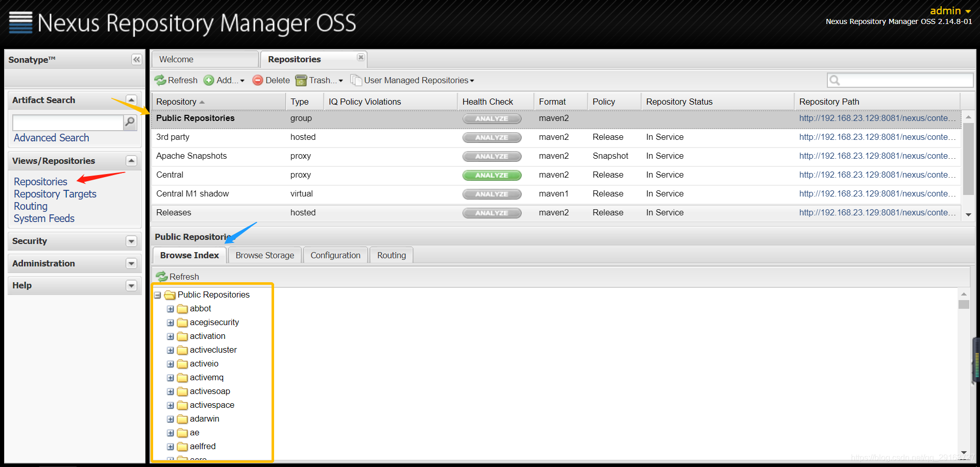
Task: Click ANALYZE button for 3rd party
Action: pyautogui.click(x=492, y=137)
